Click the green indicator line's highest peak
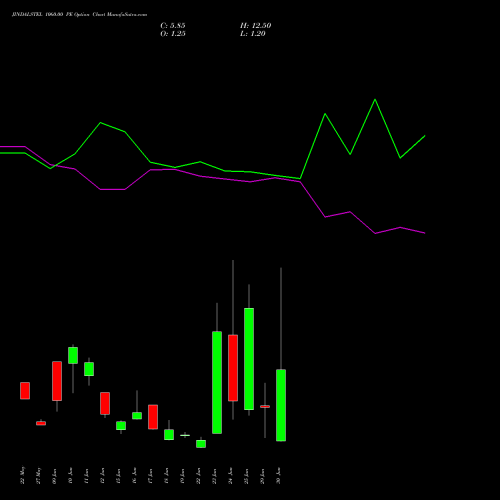The height and width of the screenshot is (500, 500). point(375,99)
